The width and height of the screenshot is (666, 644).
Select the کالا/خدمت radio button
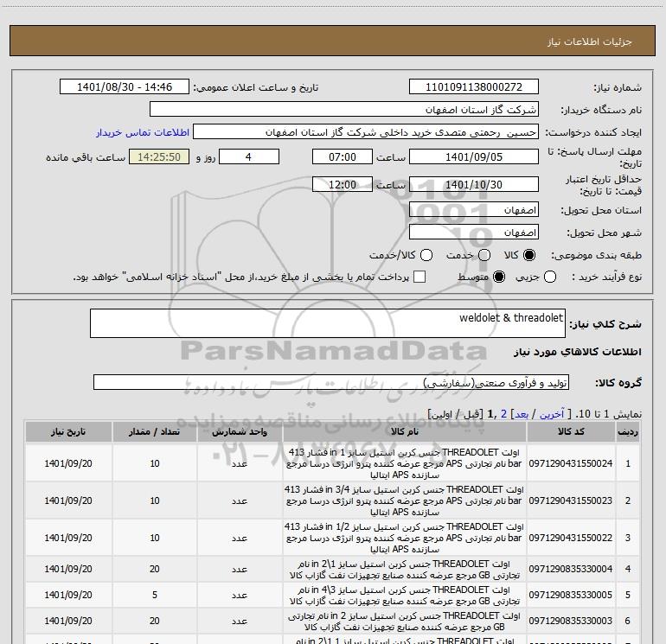coord(426,255)
